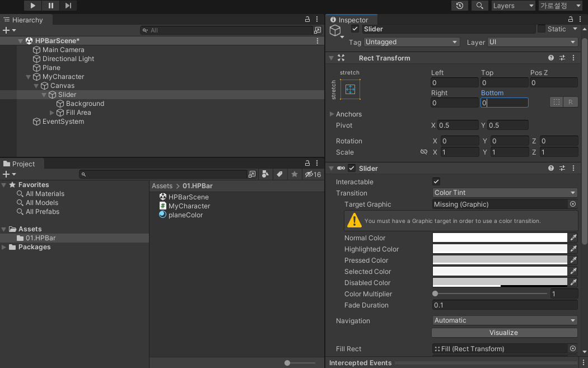This screenshot has width=588, height=368.
Task: Open the Layer UI dropdown
Action: coord(532,42)
